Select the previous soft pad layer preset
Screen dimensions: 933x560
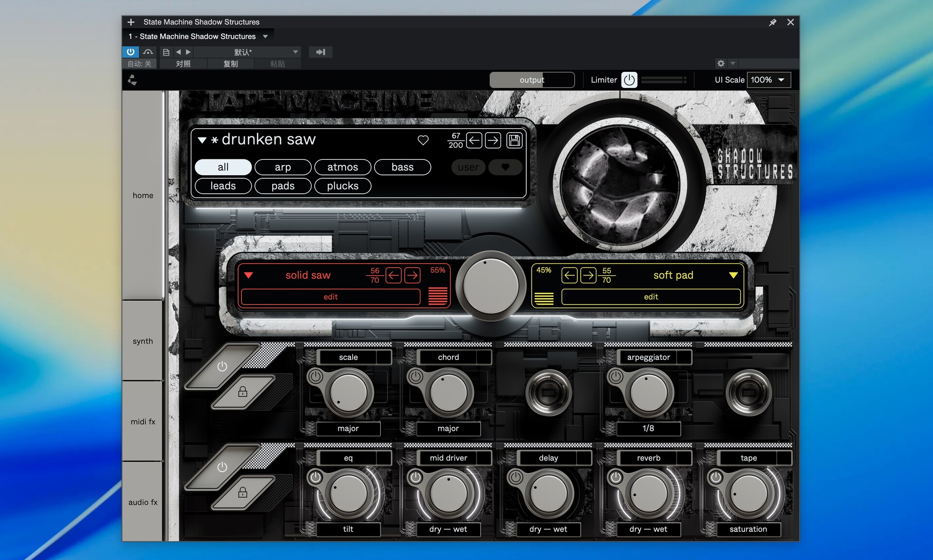coord(570,275)
